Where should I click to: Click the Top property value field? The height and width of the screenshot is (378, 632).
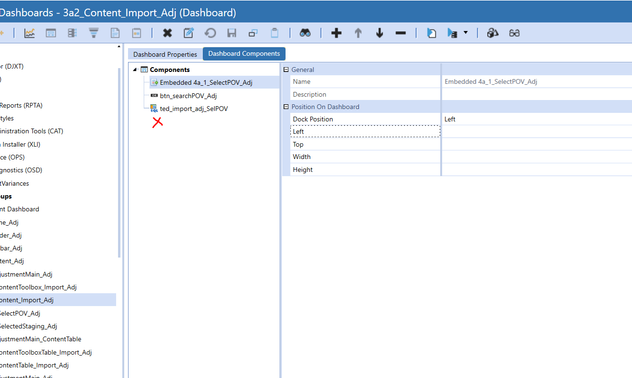537,144
